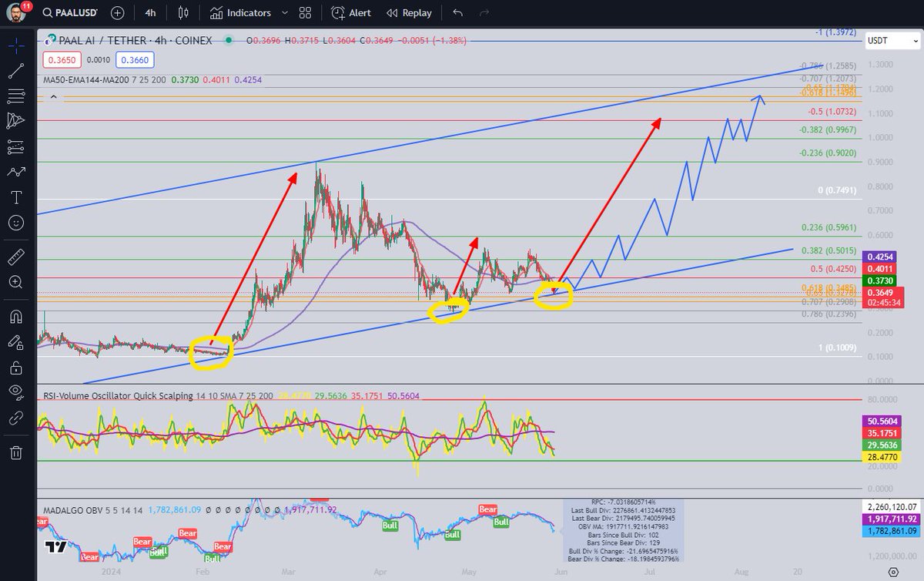Open the 4h timeframe selector
This screenshot has width=924, height=581.
(150, 13)
